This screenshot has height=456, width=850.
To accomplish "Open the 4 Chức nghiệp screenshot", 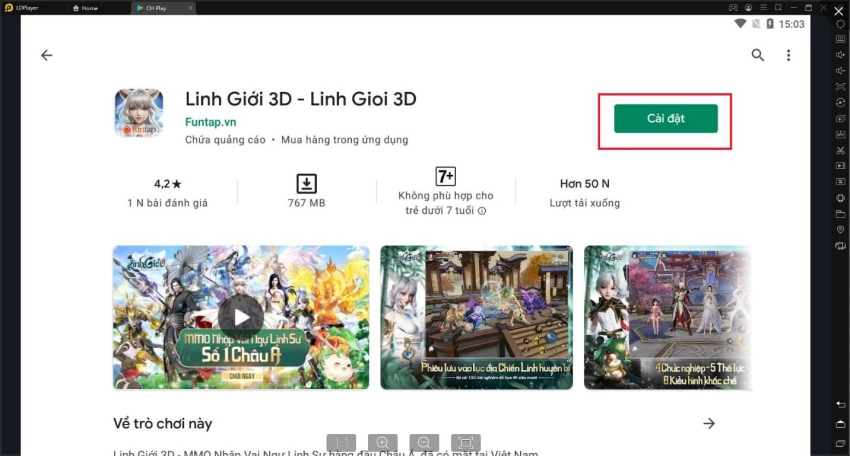I will (x=668, y=317).
